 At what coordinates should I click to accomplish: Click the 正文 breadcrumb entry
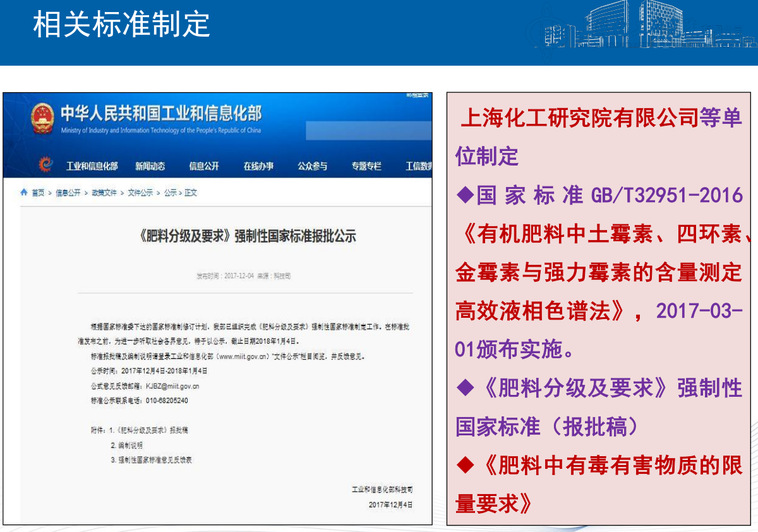click(x=191, y=193)
